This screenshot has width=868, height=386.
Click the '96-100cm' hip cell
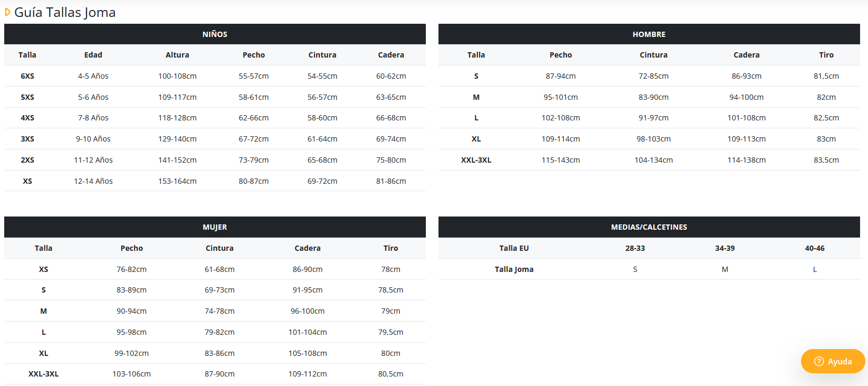pos(308,311)
